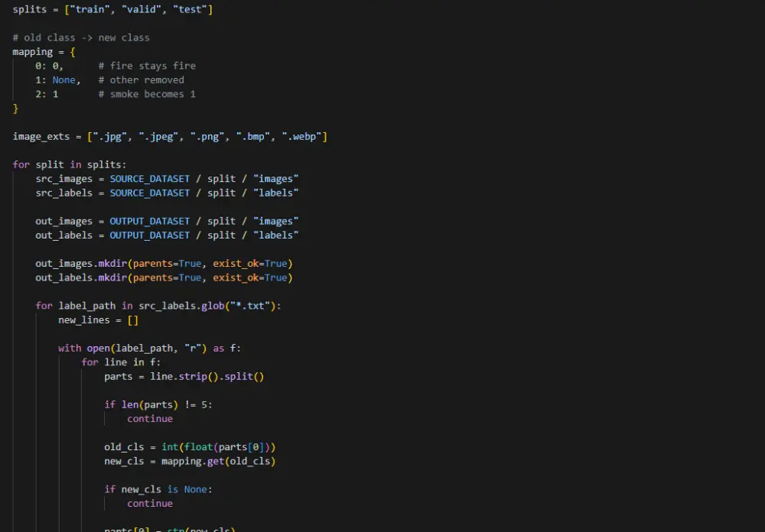Screen dimensions: 765x532
Task: Click the "new_lines = []" line
Action: [x=99, y=320]
